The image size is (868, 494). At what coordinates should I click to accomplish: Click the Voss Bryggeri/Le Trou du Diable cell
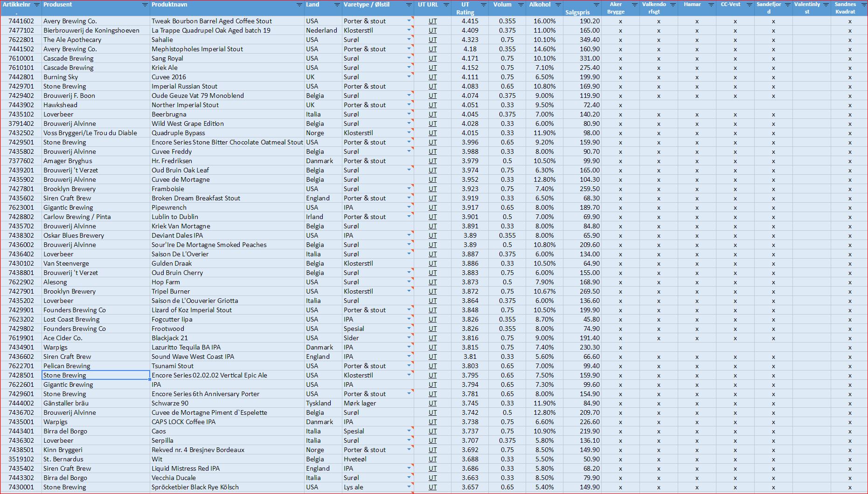pyautogui.click(x=96, y=133)
